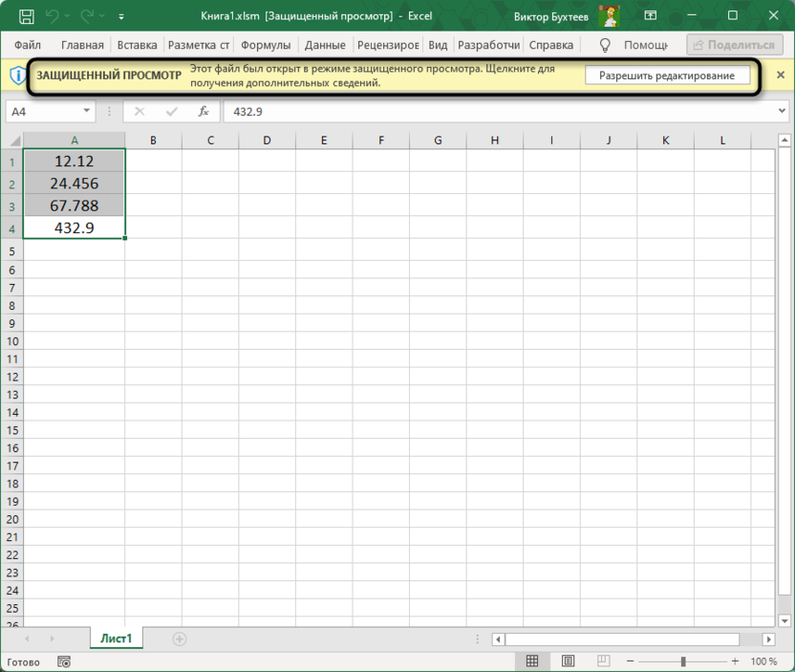Image resolution: width=795 pixels, height=672 pixels.
Task: Open the Customize Quick Access Toolbar dropdown
Action: click(x=121, y=17)
